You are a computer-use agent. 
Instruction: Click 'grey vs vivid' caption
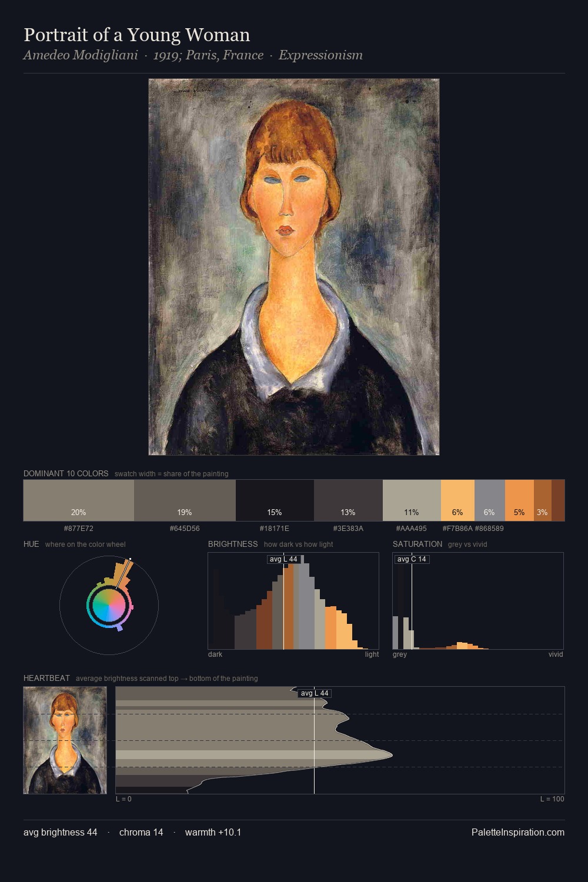pos(467,544)
